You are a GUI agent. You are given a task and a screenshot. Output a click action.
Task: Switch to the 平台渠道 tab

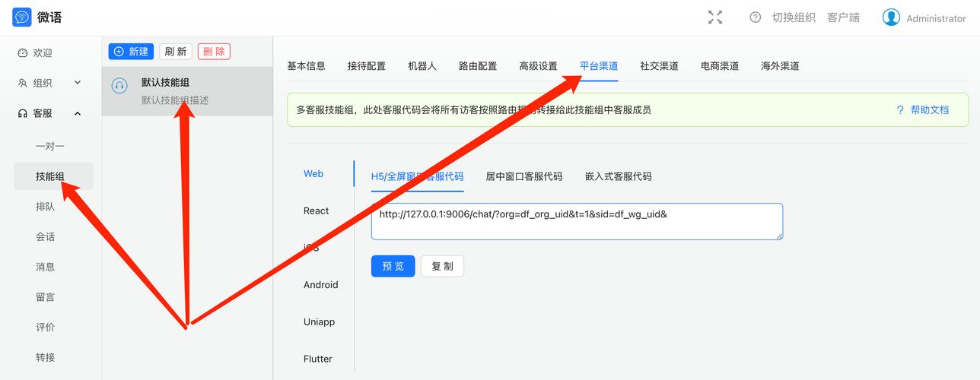(x=599, y=66)
